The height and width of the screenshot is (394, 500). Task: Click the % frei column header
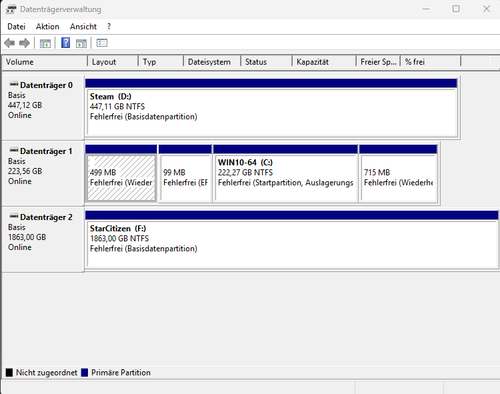click(431, 62)
